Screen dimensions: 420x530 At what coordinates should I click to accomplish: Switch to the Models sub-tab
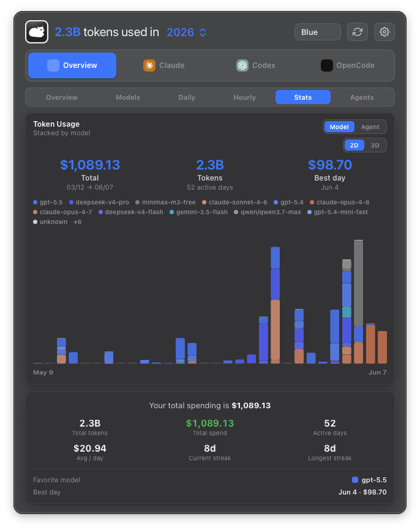pos(128,97)
